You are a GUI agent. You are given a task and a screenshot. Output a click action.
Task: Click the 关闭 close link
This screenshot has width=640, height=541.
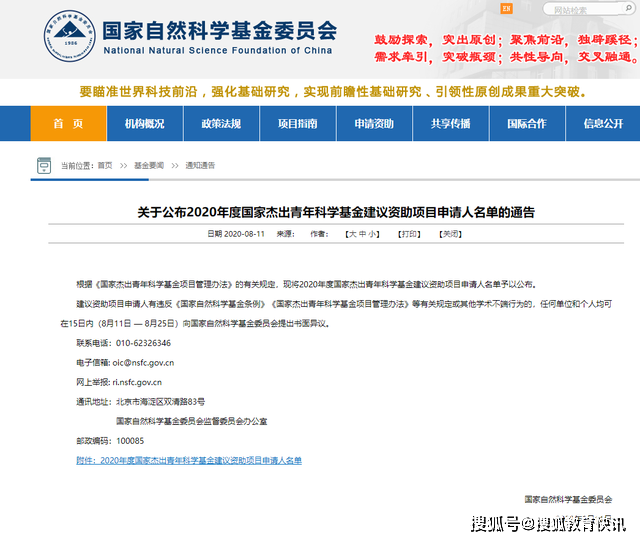click(451, 234)
